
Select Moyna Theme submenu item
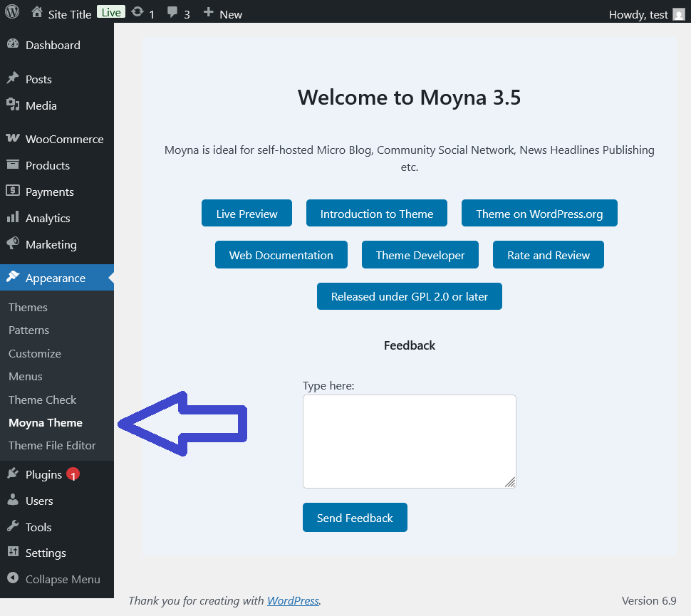[46, 422]
